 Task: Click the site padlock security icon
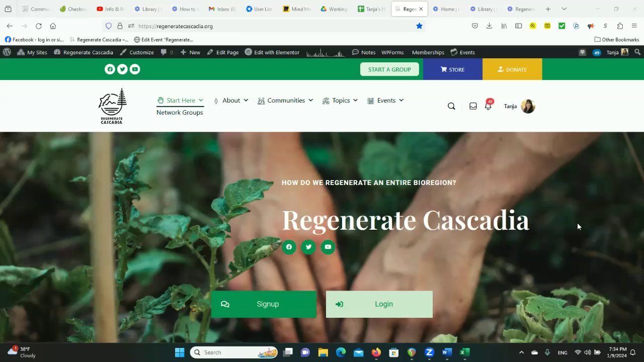(120, 26)
